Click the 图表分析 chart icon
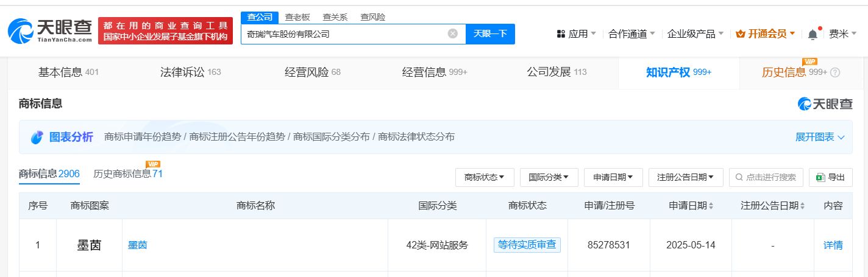This screenshot has height=277, width=868. (x=37, y=137)
